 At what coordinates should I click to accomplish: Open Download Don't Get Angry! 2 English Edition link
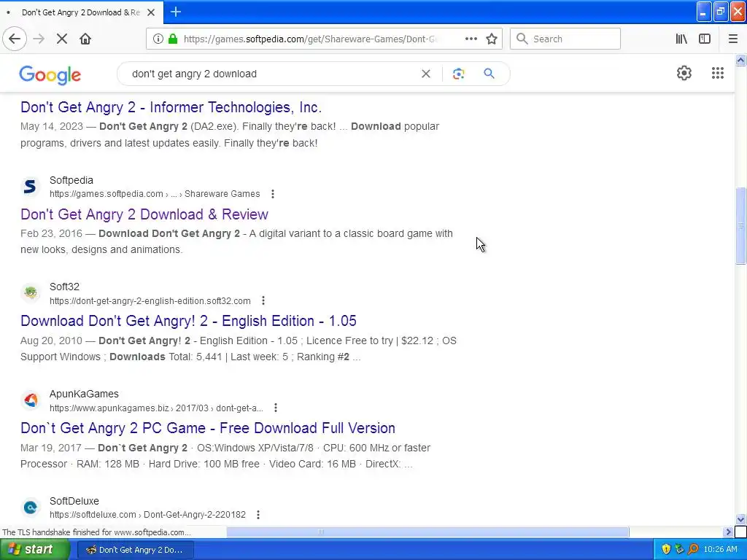click(x=188, y=321)
